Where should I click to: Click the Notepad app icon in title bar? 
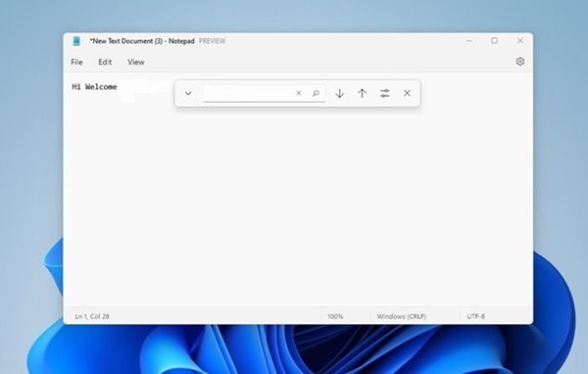point(76,41)
